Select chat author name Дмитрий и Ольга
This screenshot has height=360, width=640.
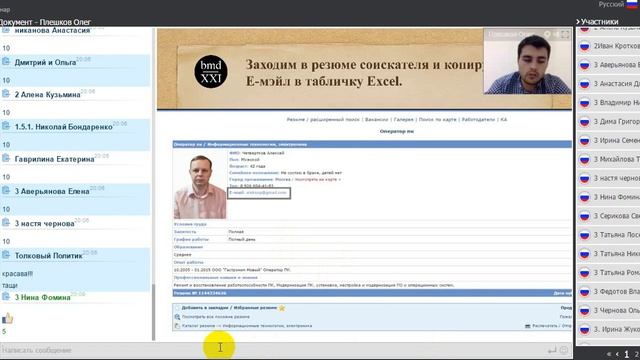click(45, 62)
